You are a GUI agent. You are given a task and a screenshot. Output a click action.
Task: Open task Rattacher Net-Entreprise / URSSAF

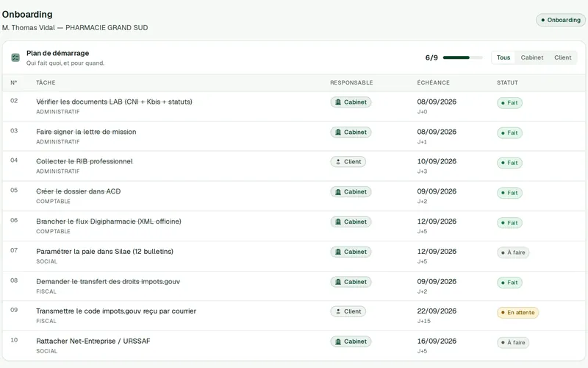coord(93,342)
